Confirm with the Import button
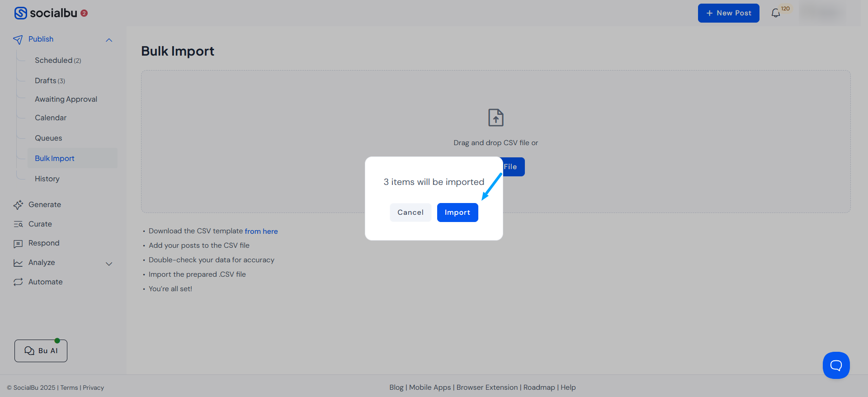 tap(457, 213)
